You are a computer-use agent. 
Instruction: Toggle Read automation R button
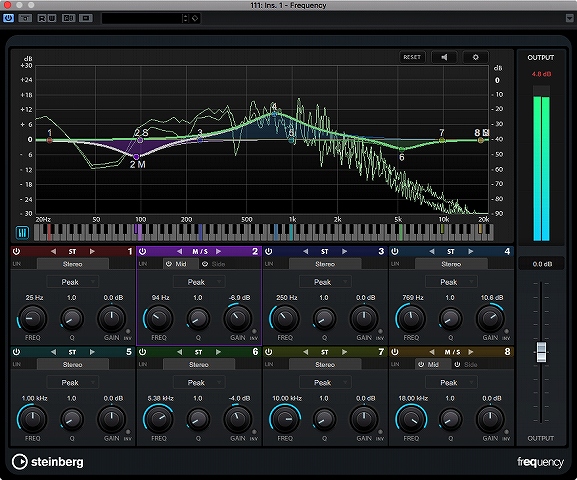click(x=42, y=18)
